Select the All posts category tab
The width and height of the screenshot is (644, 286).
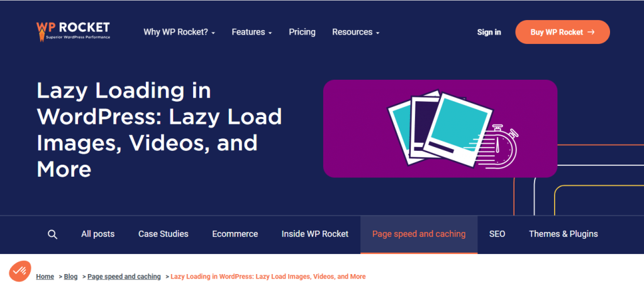97,234
